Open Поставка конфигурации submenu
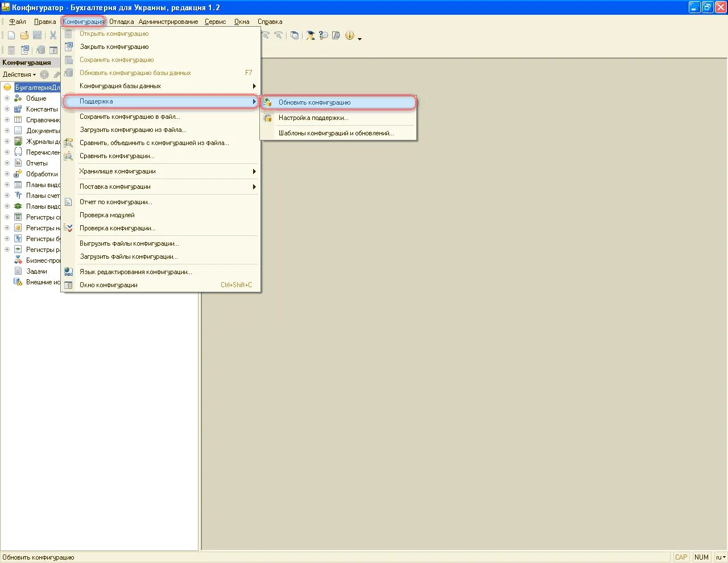The height and width of the screenshot is (563, 728). pos(160,187)
